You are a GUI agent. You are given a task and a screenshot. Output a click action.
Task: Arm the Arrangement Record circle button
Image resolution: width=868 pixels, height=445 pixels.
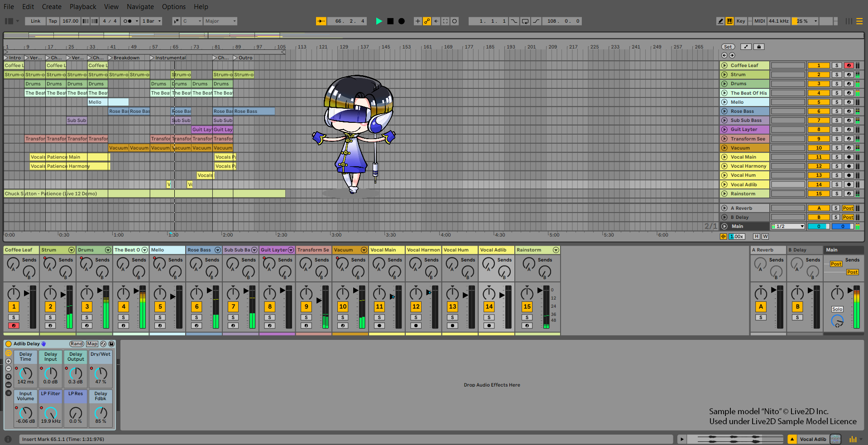[401, 21]
